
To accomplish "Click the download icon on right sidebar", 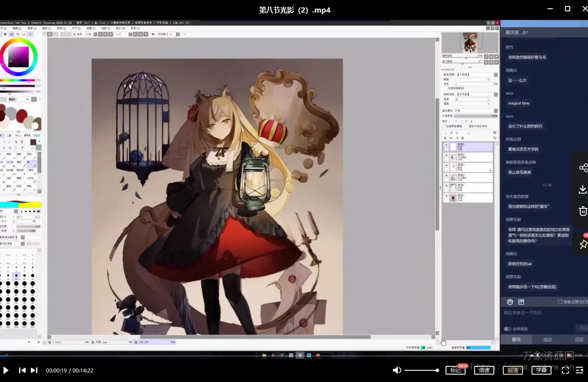I will point(583,189).
